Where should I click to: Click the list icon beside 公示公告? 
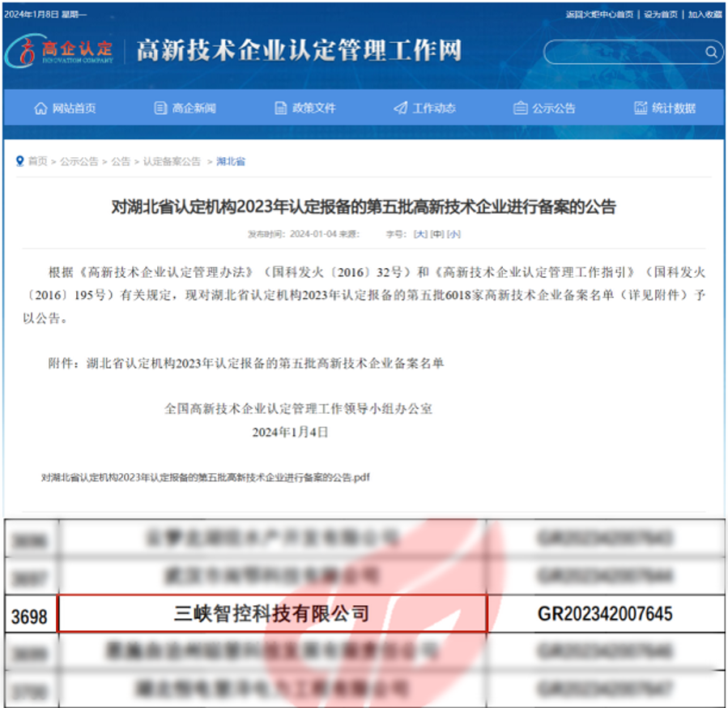518,108
